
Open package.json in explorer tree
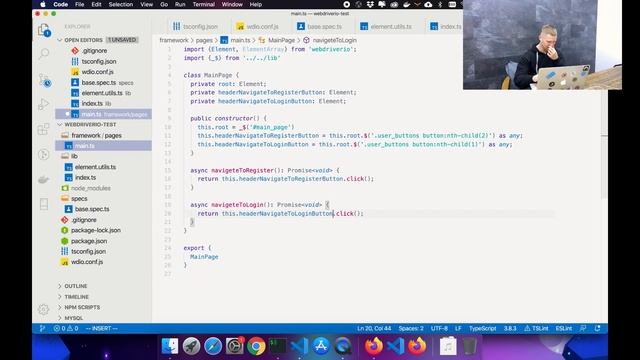(89, 241)
